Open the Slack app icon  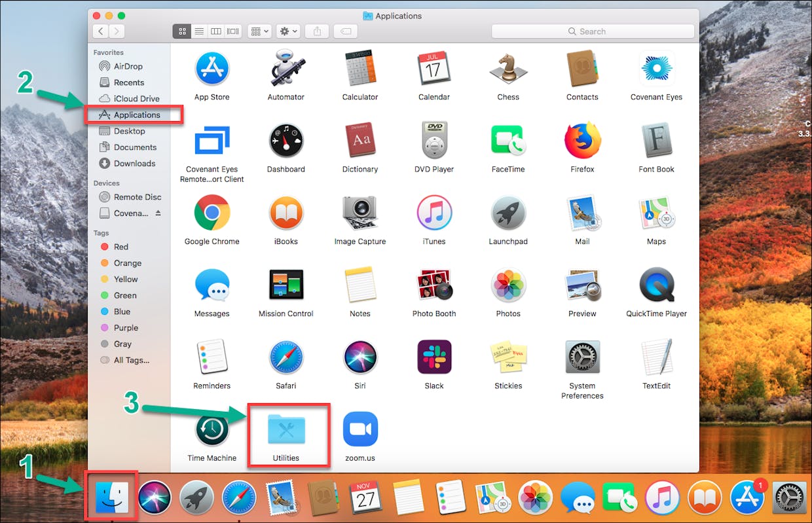pos(434,357)
